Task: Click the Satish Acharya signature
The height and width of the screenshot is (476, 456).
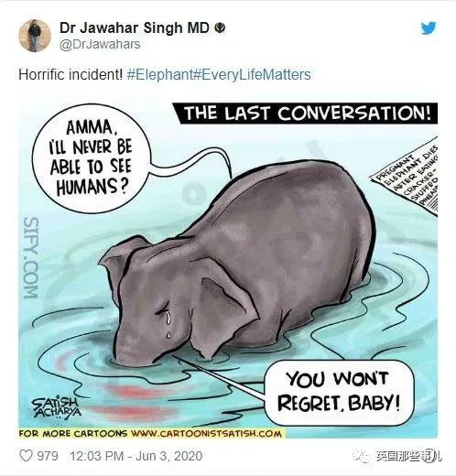Action: coord(57,407)
